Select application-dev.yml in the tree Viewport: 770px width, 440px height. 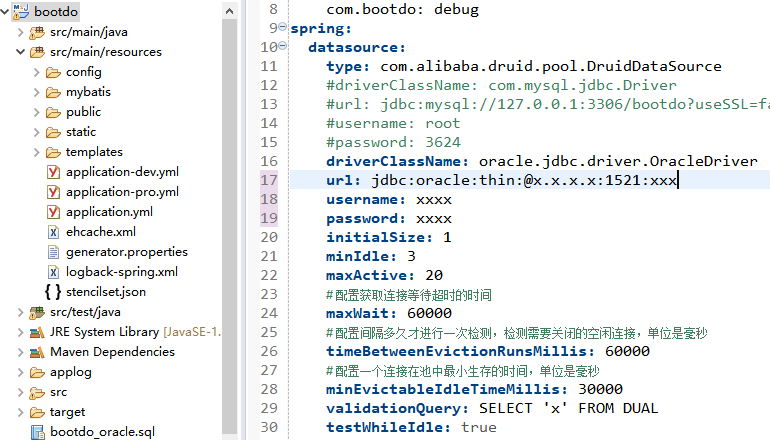click(122, 172)
